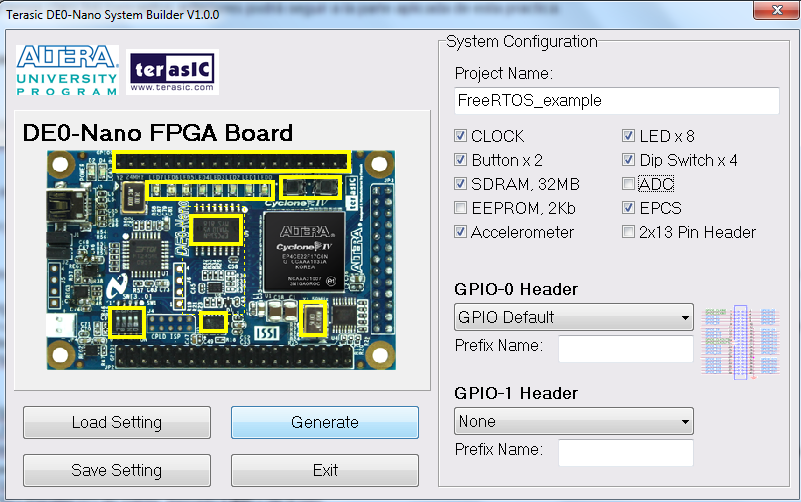Click the Terasic logo
The height and width of the screenshot is (502, 801).
tap(173, 71)
